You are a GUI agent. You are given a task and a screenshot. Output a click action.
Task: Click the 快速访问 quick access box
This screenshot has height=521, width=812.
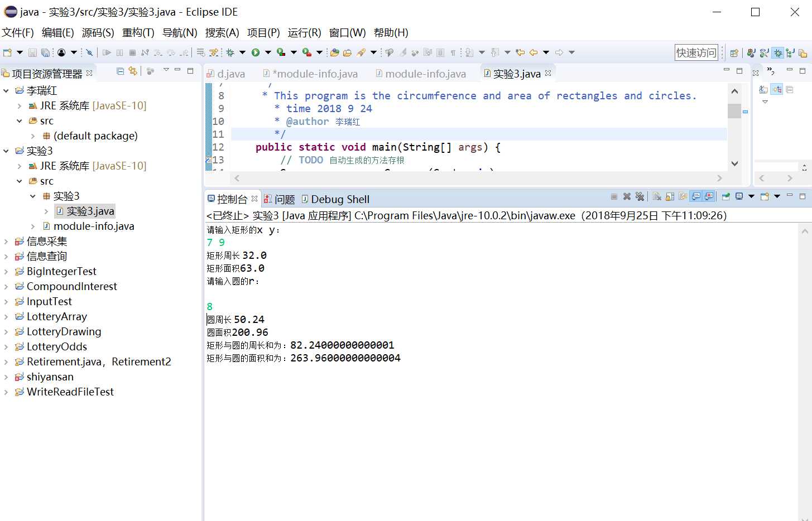pos(696,52)
